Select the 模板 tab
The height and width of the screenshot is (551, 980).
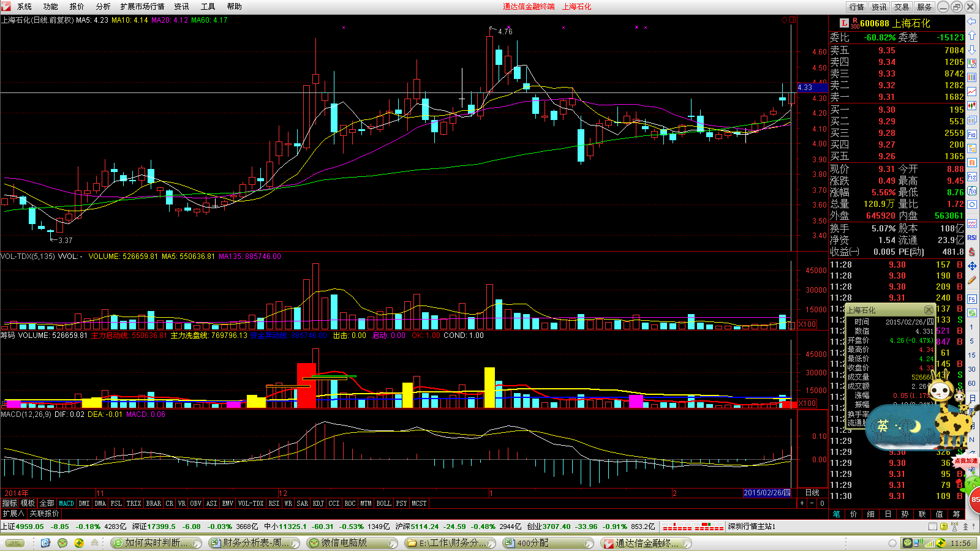coord(28,503)
